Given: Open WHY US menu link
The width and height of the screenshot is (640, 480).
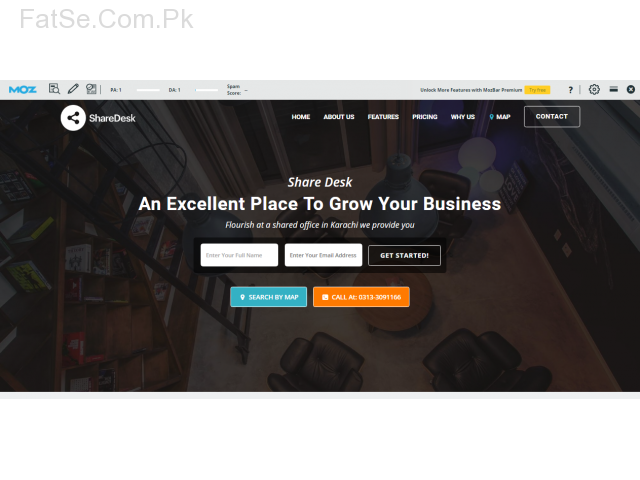Looking at the screenshot, I should click(x=463, y=117).
